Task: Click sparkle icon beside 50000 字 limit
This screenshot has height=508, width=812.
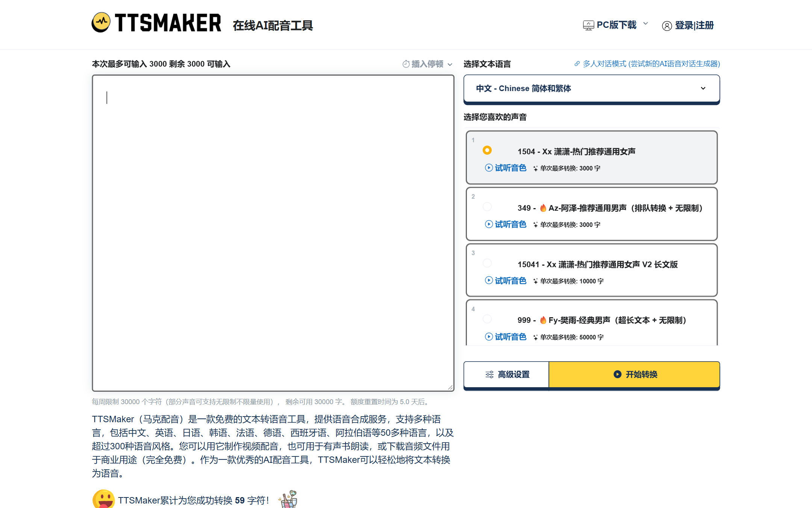Action: 535,337
